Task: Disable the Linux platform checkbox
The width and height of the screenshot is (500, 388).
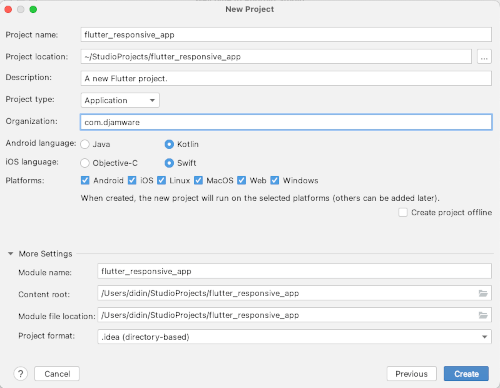Action: click(x=161, y=180)
